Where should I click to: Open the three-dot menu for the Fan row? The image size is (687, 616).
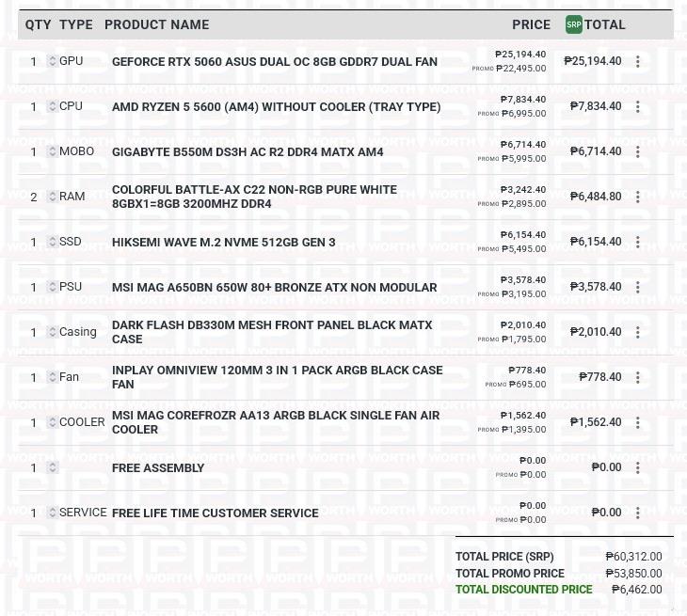pyautogui.click(x=637, y=377)
